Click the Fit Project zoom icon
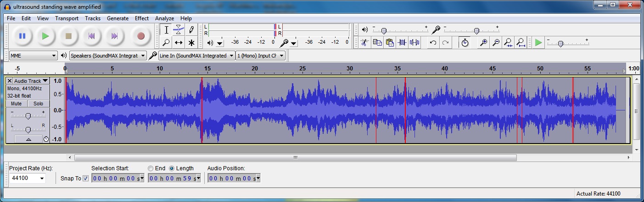This screenshot has height=202, width=644. coord(521,42)
